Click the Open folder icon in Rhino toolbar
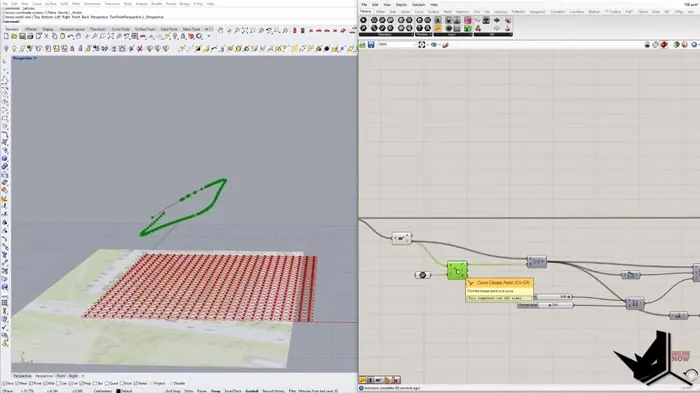This screenshot has width=700, height=393. (x=14, y=36)
